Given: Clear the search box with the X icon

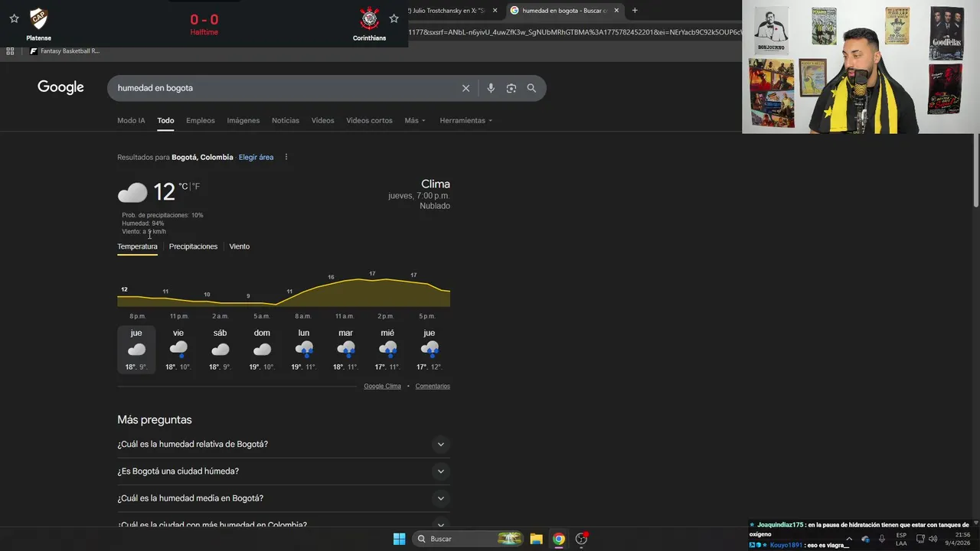Looking at the screenshot, I should tap(465, 88).
